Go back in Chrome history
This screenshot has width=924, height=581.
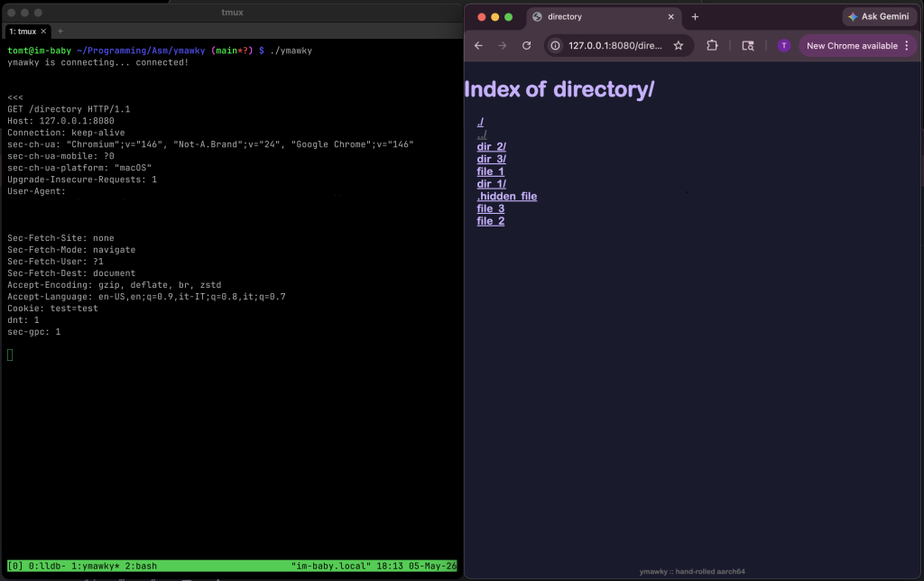click(478, 46)
